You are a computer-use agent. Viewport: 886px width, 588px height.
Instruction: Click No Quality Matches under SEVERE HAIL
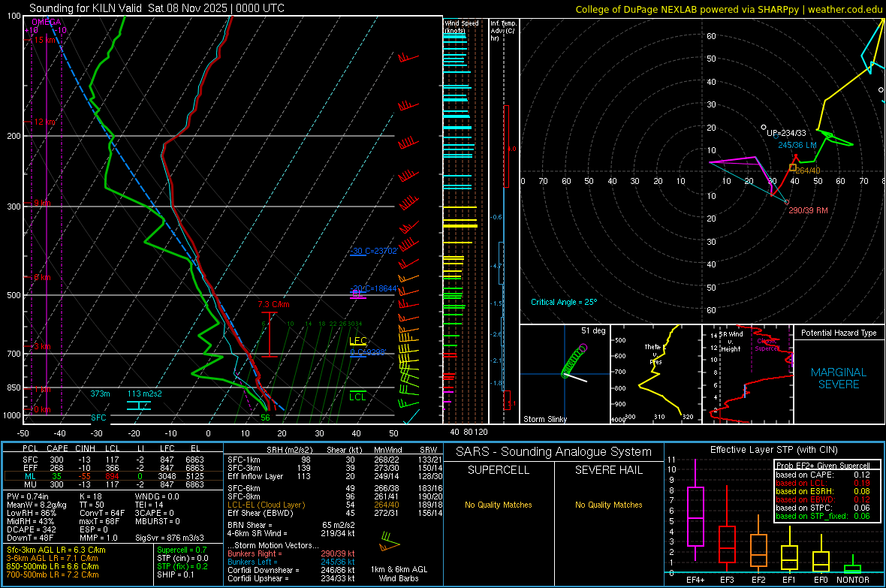click(608, 505)
